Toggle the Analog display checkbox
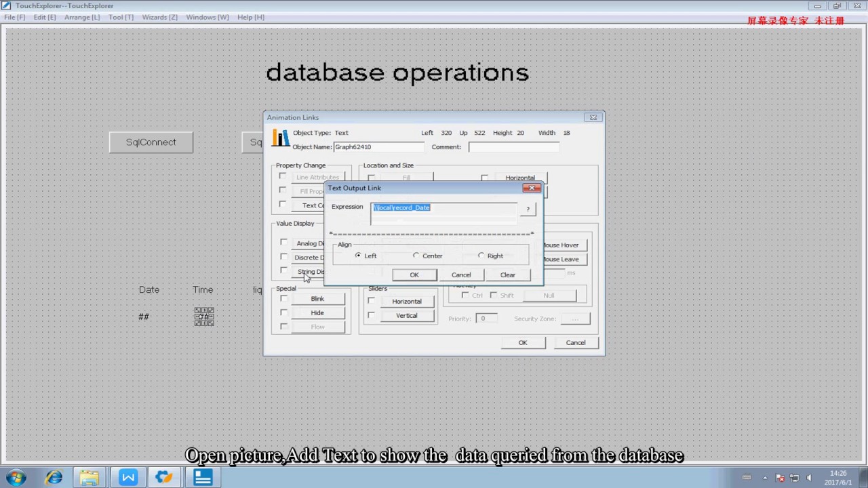 pos(283,242)
